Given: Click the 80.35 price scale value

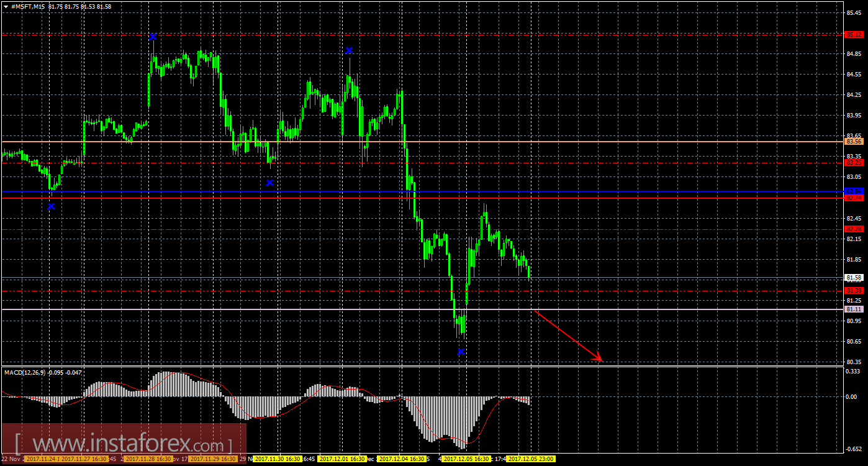Looking at the screenshot, I should (x=854, y=362).
